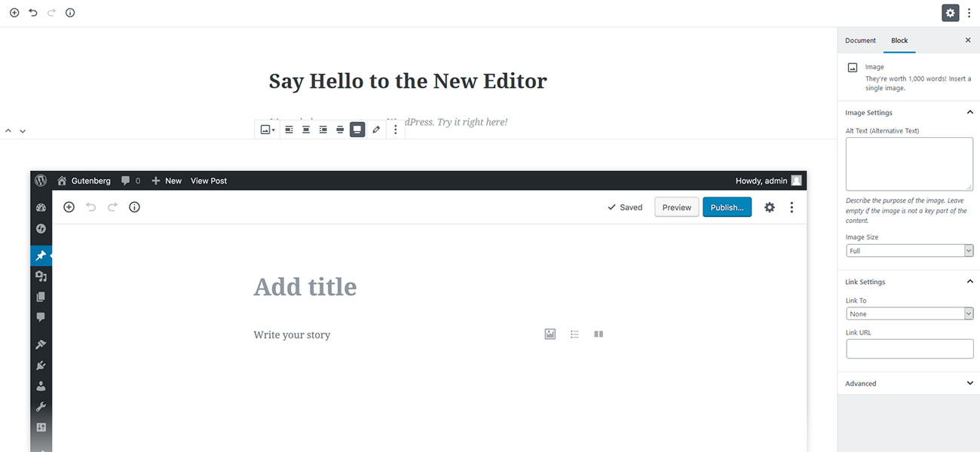Switch to the Document tab
Screen dimensions: 980x452
click(x=860, y=41)
